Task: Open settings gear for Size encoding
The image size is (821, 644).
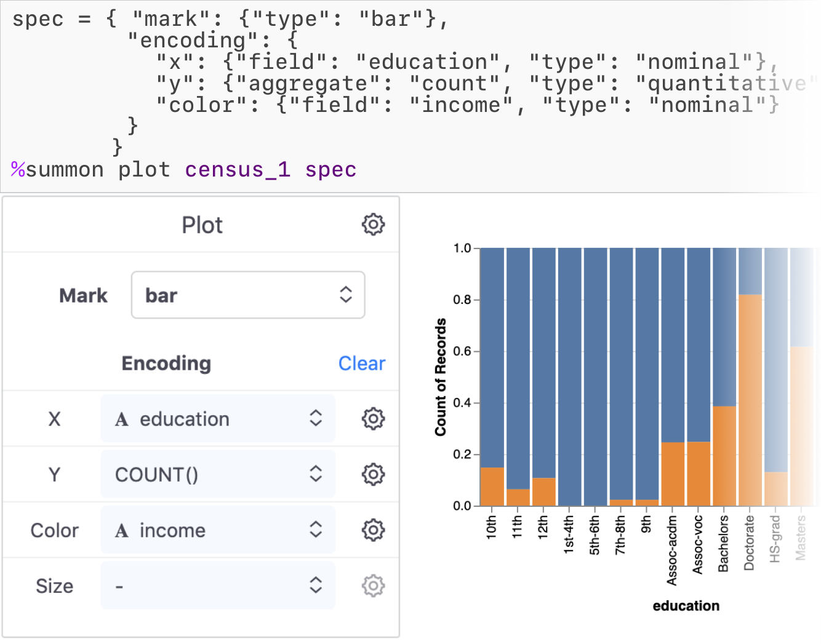Action: tap(373, 586)
